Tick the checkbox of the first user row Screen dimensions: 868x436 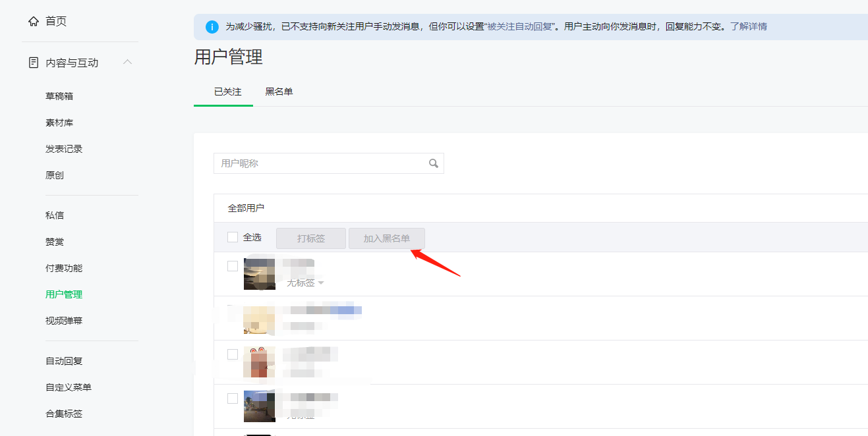click(233, 266)
